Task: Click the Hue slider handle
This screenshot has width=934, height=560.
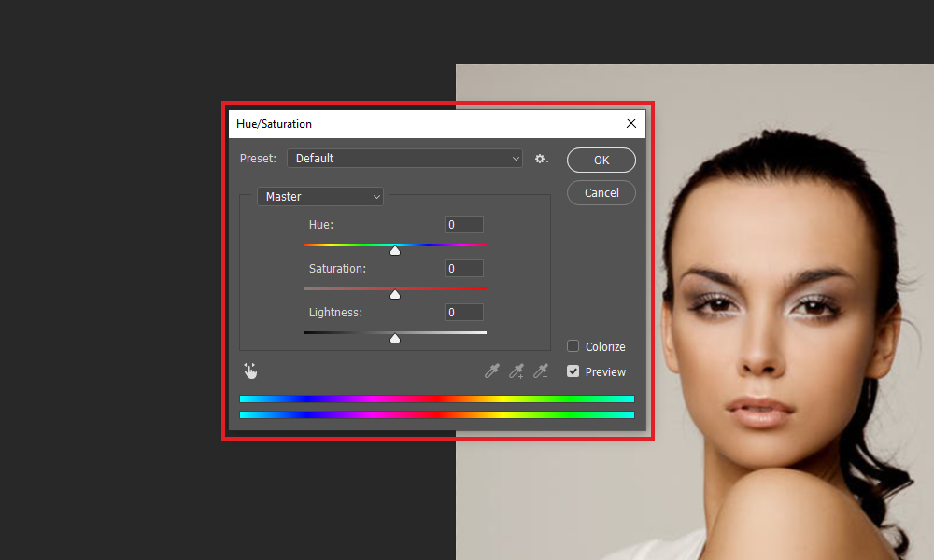Action: pyautogui.click(x=395, y=250)
